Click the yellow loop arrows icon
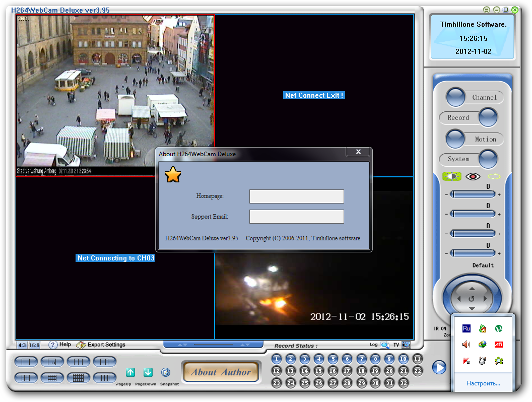 494,177
